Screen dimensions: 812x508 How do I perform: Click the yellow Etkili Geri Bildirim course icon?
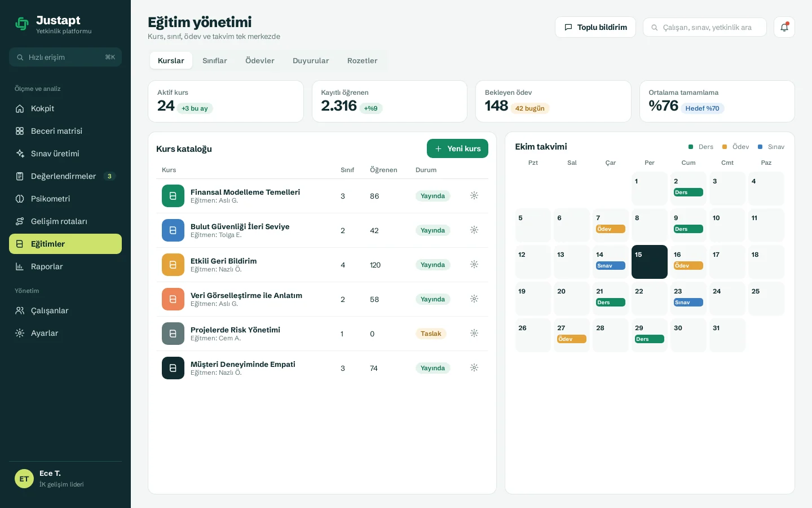[x=173, y=265]
